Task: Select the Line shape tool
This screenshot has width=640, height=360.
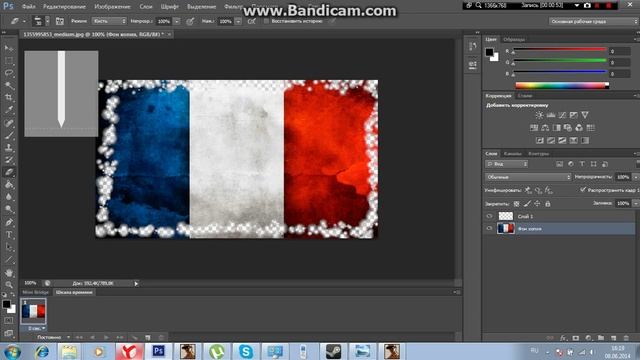Action: 9,260
